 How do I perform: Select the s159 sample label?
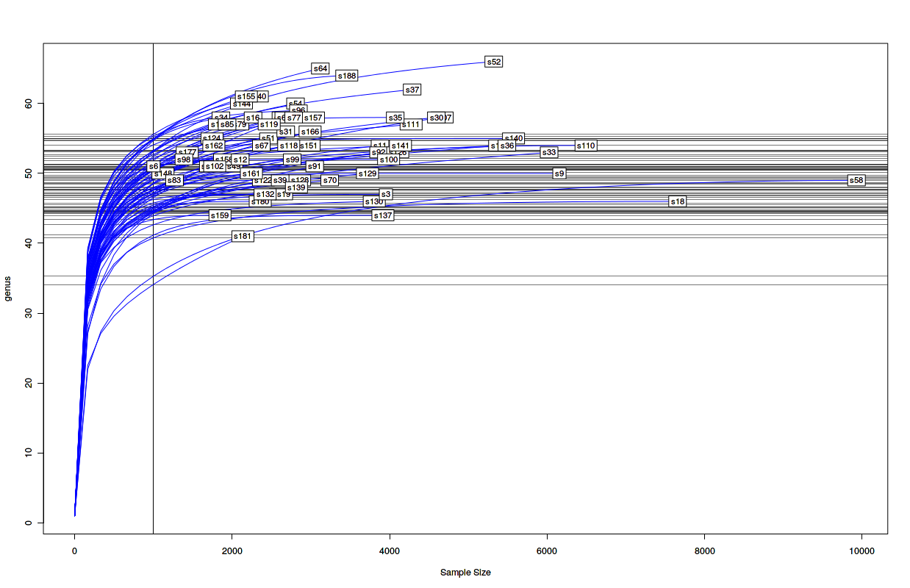[x=220, y=215]
